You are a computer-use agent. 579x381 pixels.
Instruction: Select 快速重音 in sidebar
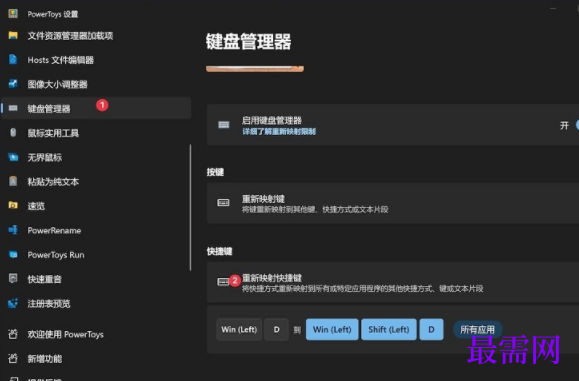pos(96,279)
